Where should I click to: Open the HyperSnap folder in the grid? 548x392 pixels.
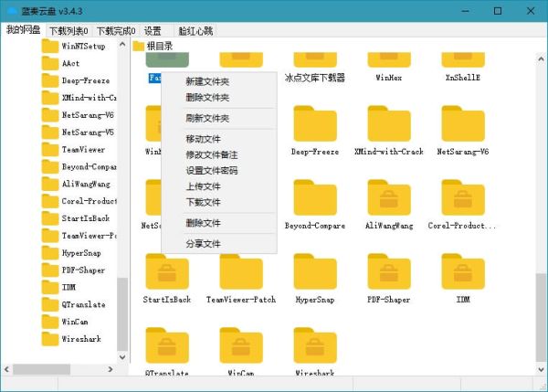coord(315,279)
